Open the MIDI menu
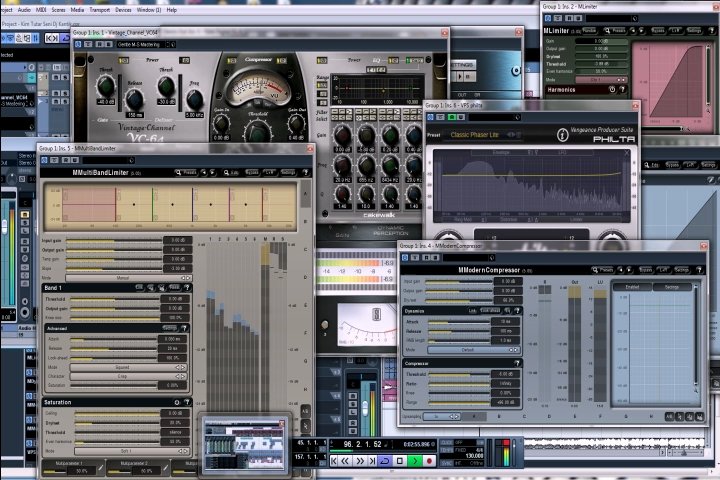The width and height of the screenshot is (720, 480). point(41,10)
